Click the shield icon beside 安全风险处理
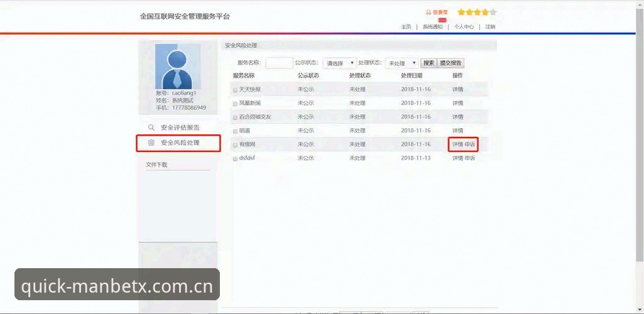The image size is (644, 314). point(151,143)
